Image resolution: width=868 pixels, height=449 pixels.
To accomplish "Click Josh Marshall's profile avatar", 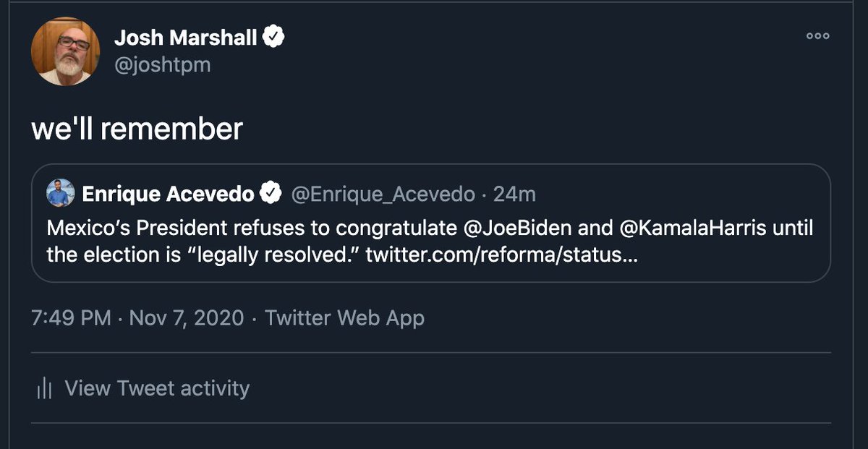I will (65, 52).
